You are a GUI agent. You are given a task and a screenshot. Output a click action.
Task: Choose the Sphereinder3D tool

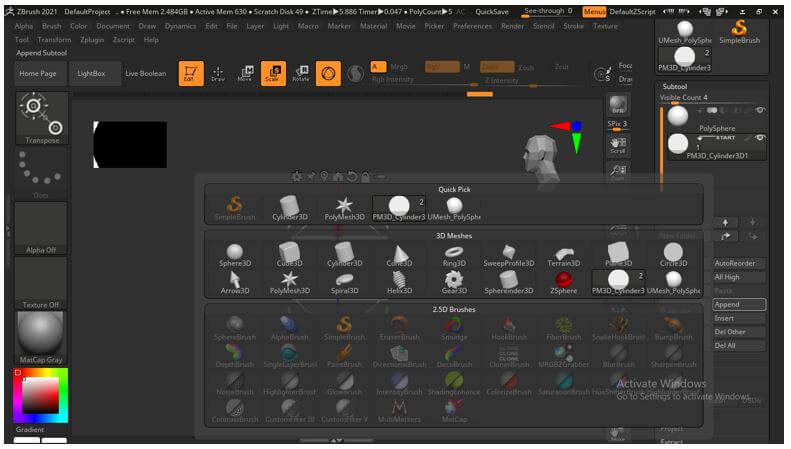[x=508, y=283]
